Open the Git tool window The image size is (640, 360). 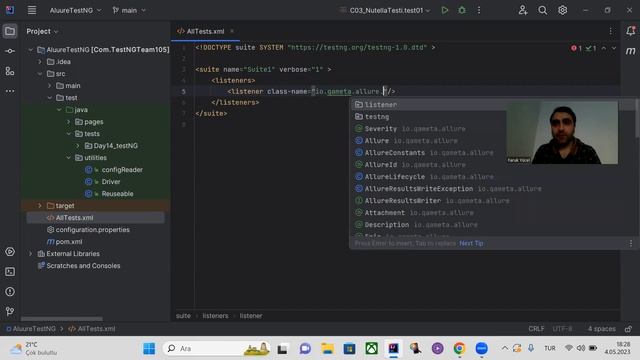pyautogui.click(x=10, y=311)
